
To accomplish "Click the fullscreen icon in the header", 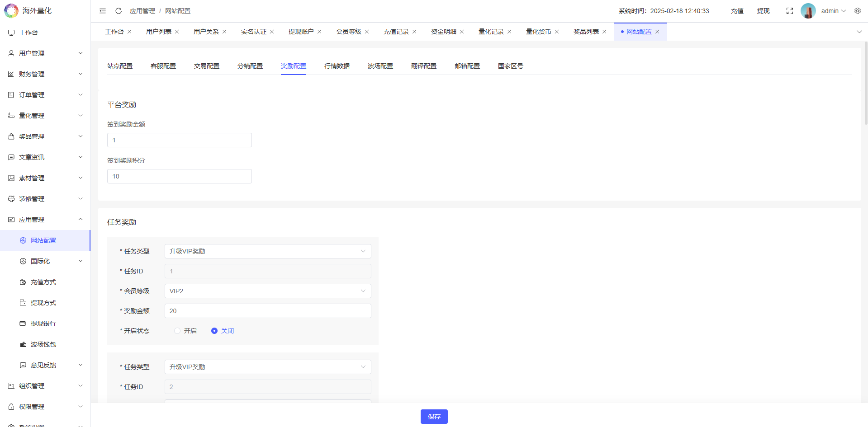I will click(x=789, y=10).
